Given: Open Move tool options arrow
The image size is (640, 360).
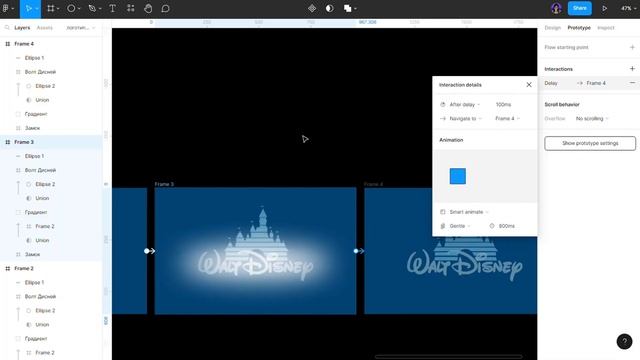Looking at the screenshot, I should click(x=37, y=9).
